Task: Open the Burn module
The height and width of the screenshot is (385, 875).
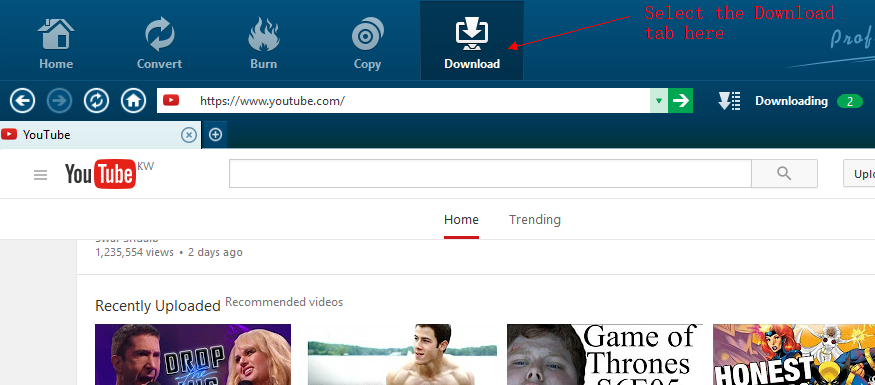Action: click(263, 44)
